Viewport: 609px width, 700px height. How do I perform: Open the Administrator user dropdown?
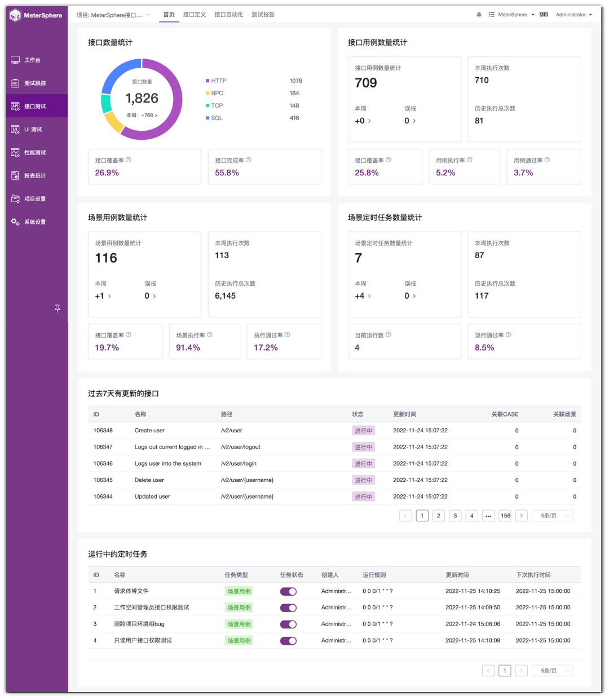(573, 15)
